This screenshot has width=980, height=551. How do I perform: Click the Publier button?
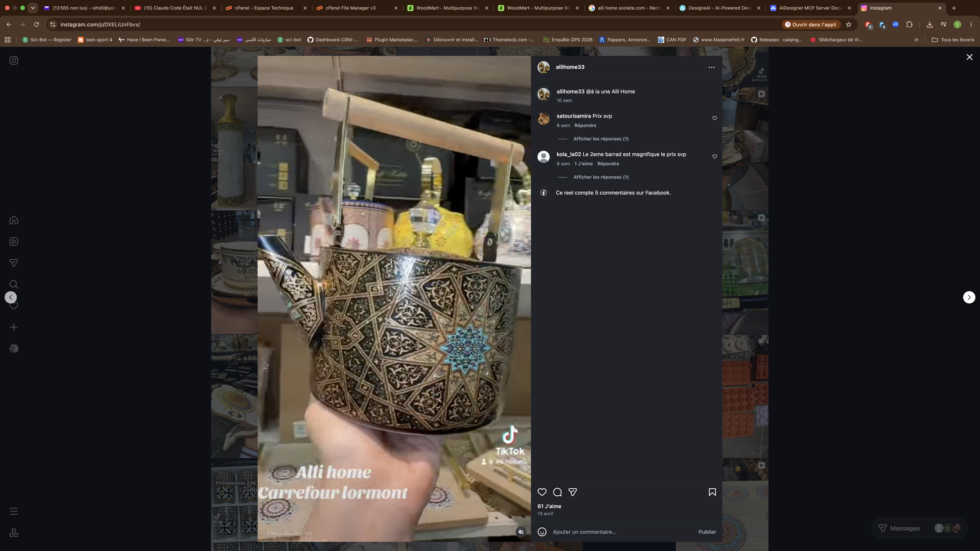707,532
